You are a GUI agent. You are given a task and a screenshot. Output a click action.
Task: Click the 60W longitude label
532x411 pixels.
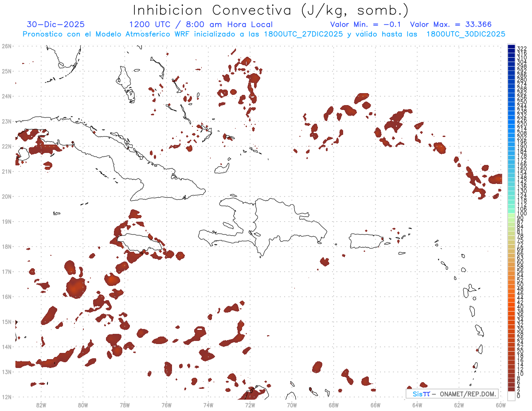point(501,405)
